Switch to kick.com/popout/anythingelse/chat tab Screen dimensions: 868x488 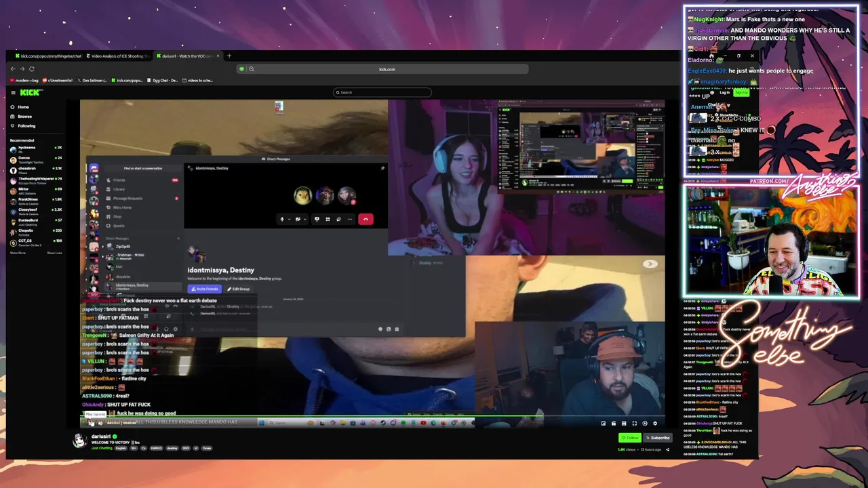pos(47,56)
